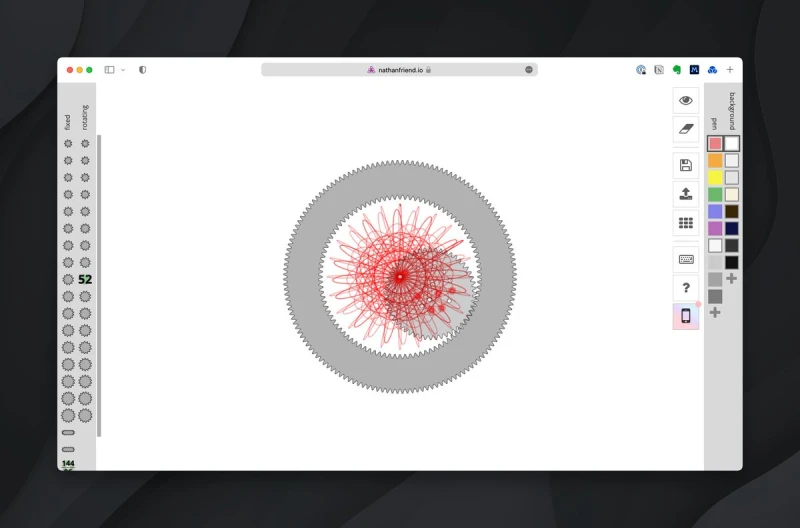Toggle the browser sidebar panel
800x528 pixels.
coord(109,70)
